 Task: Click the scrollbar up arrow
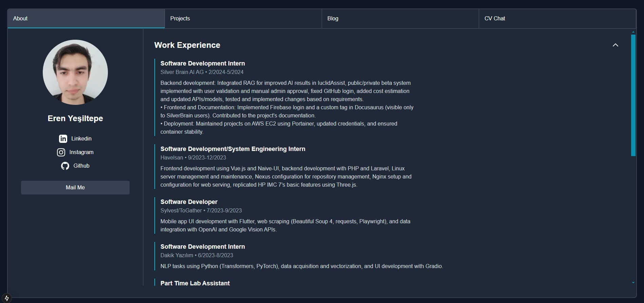tap(633, 32)
